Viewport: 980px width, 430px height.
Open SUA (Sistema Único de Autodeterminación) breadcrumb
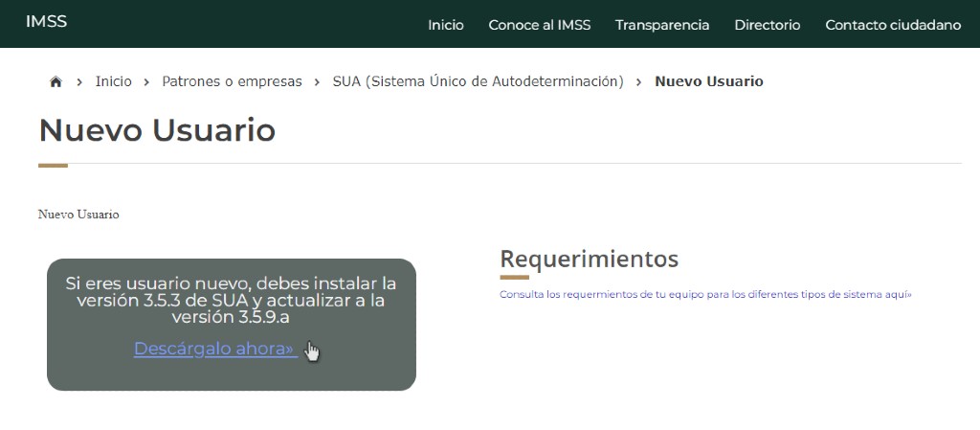tap(478, 82)
